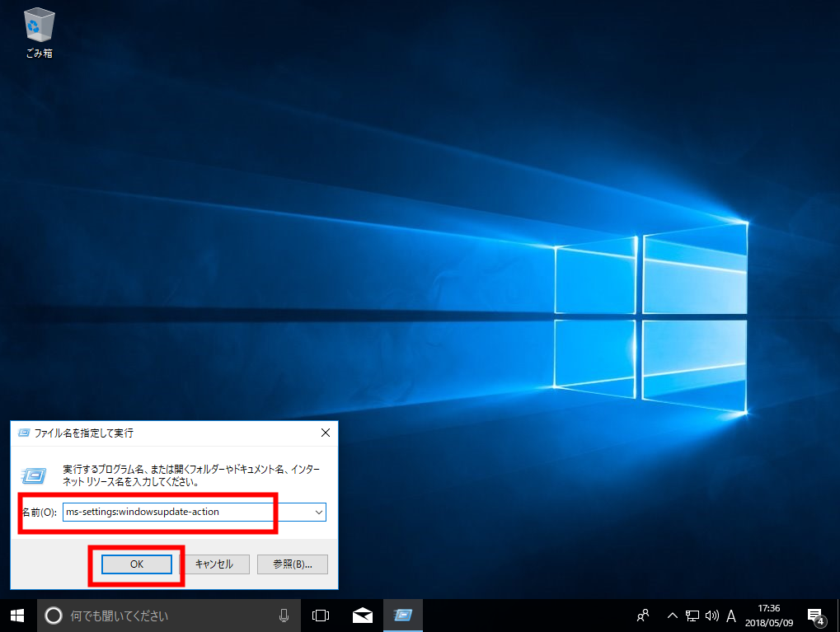840x632 pixels.
Task: Show hidden system tray icons
Action: pyautogui.click(x=673, y=616)
